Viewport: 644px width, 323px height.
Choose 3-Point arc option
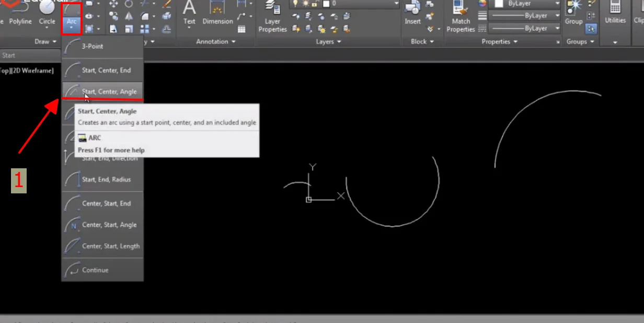[102, 46]
